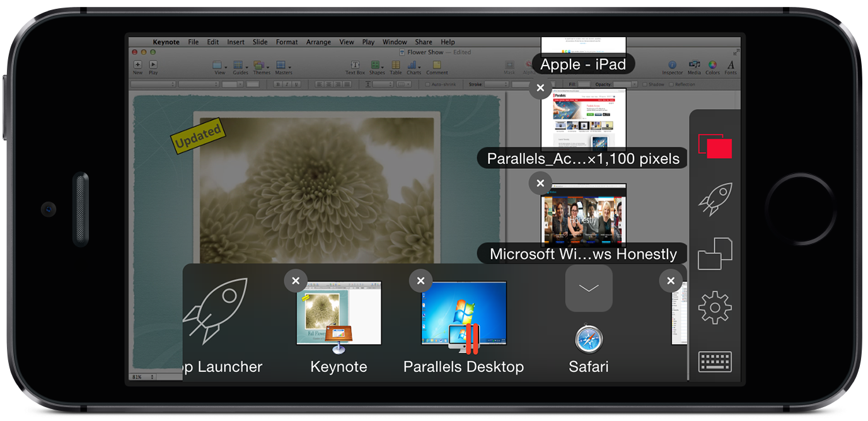The height and width of the screenshot is (421, 868).
Task: Tap the overlapping windows icon in the sidebar
Action: point(715,254)
